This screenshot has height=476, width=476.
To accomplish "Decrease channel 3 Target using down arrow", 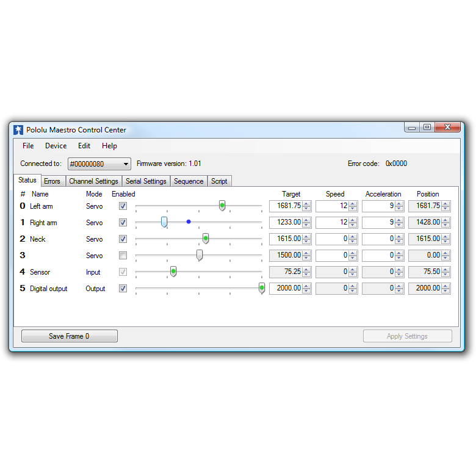I will [306, 258].
